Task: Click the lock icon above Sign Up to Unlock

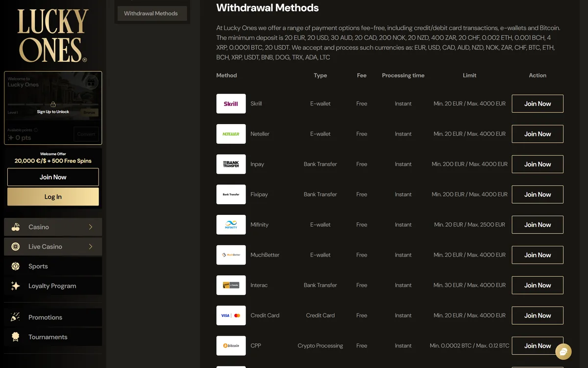Action: 53,105
